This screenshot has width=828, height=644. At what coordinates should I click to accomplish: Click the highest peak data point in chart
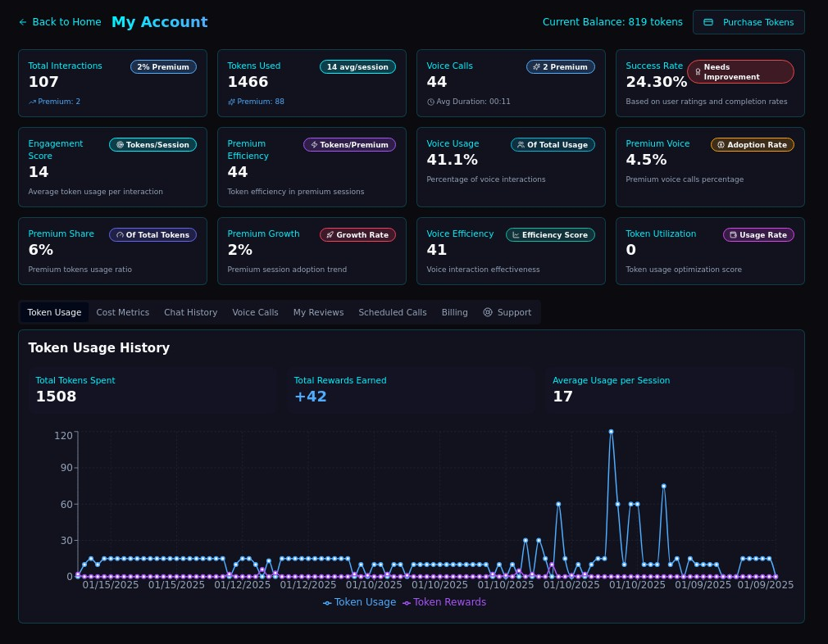click(x=611, y=431)
